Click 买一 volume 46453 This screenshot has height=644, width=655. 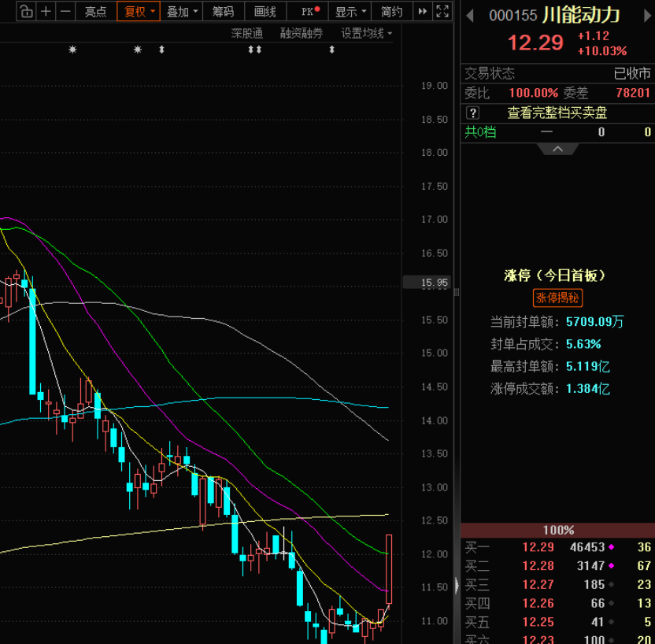[587, 547]
